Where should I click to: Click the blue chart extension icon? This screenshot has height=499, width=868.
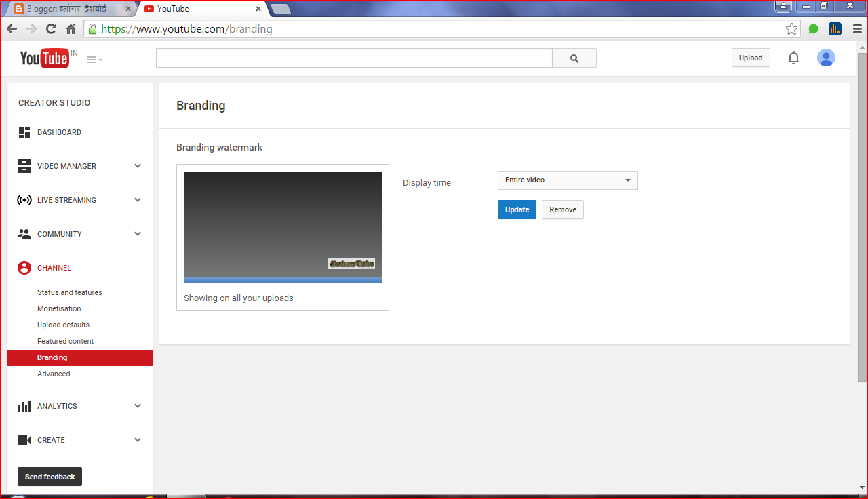point(835,29)
